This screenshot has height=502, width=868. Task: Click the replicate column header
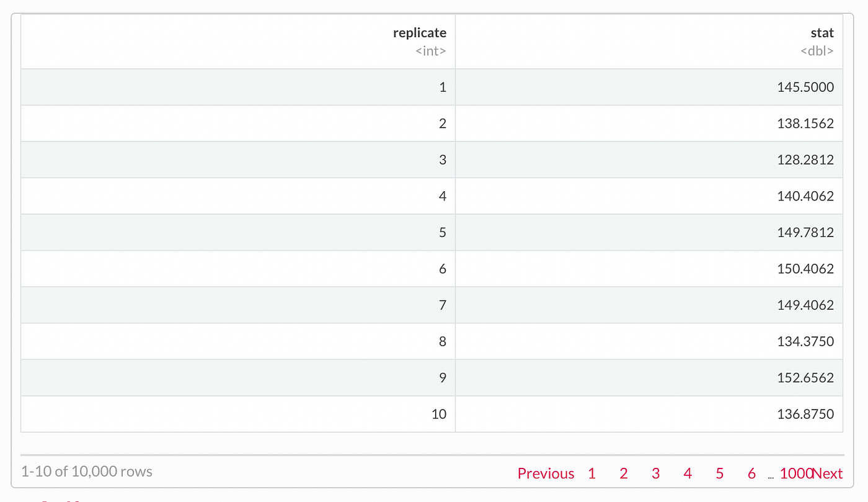pyautogui.click(x=420, y=32)
